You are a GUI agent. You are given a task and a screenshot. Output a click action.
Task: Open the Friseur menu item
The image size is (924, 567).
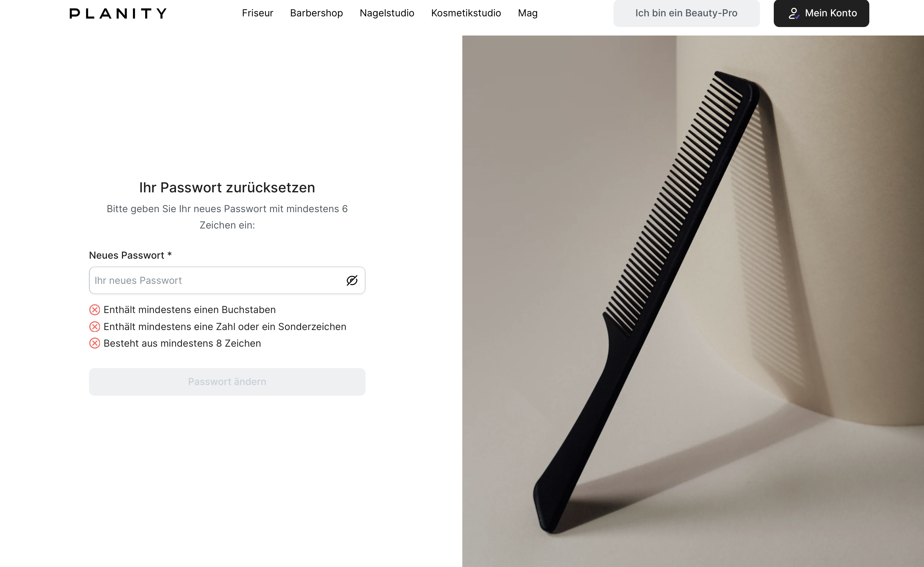[x=258, y=13]
